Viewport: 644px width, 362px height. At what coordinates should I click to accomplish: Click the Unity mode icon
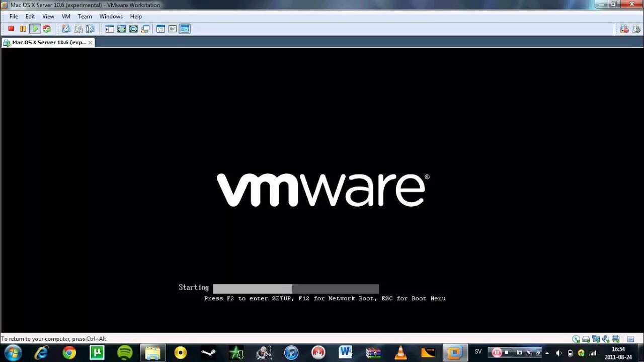pyautogui.click(x=145, y=29)
